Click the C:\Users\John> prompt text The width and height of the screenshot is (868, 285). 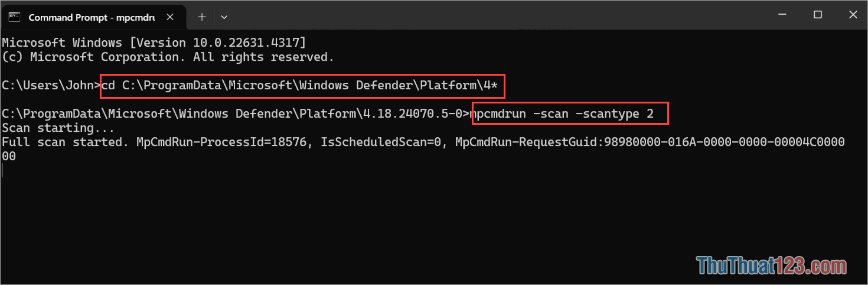[51, 86]
